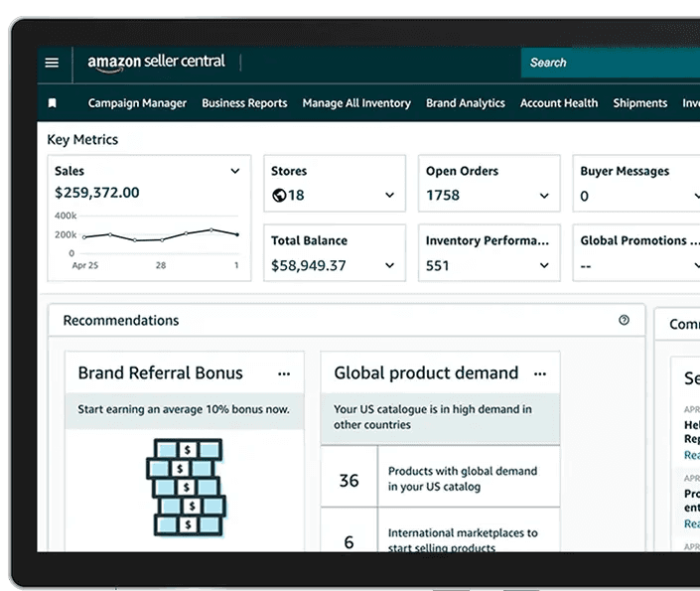Click the globe icon beside Stores count
This screenshot has height=591, width=700.
coord(279,196)
